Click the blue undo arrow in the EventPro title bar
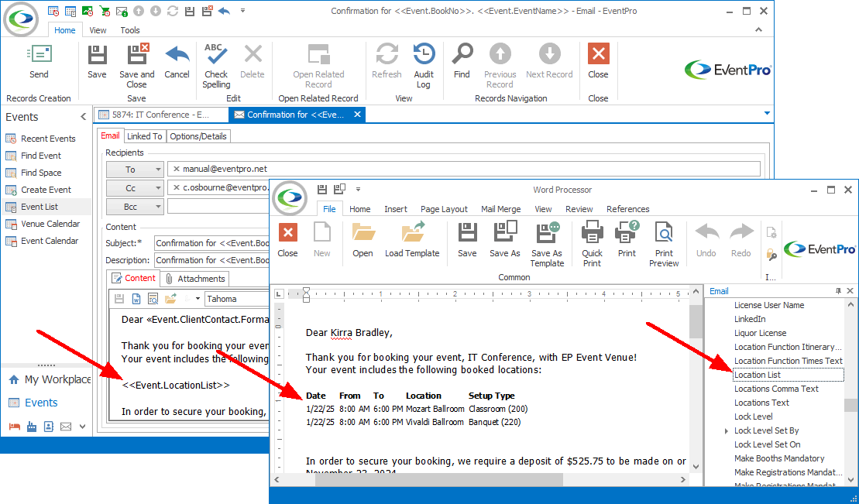This screenshot has width=859, height=504. (x=224, y=11)
